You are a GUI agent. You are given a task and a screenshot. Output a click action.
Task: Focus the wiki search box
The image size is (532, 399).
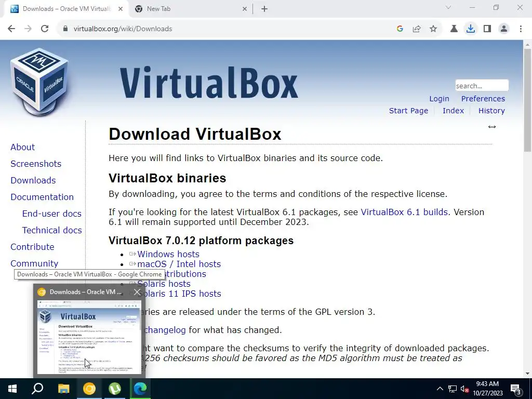(482, 86)
